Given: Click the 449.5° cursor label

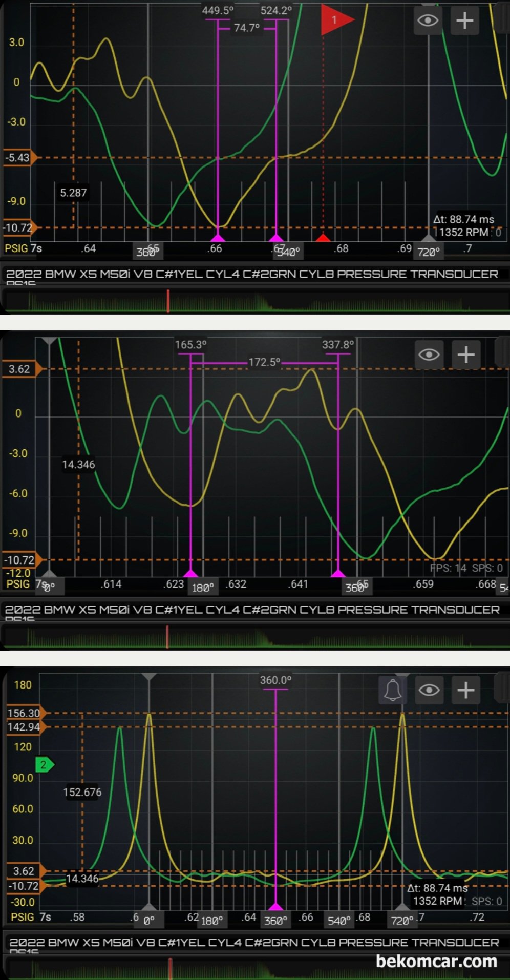Looking at the screenshot, I should coord(218,10).
